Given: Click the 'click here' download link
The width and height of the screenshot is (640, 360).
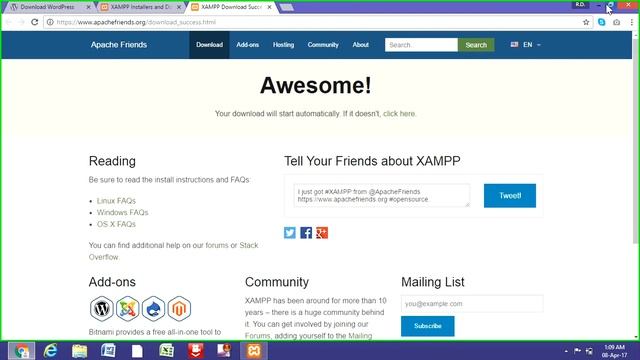Looking at the screenshot, I should [x=399, y=114].
